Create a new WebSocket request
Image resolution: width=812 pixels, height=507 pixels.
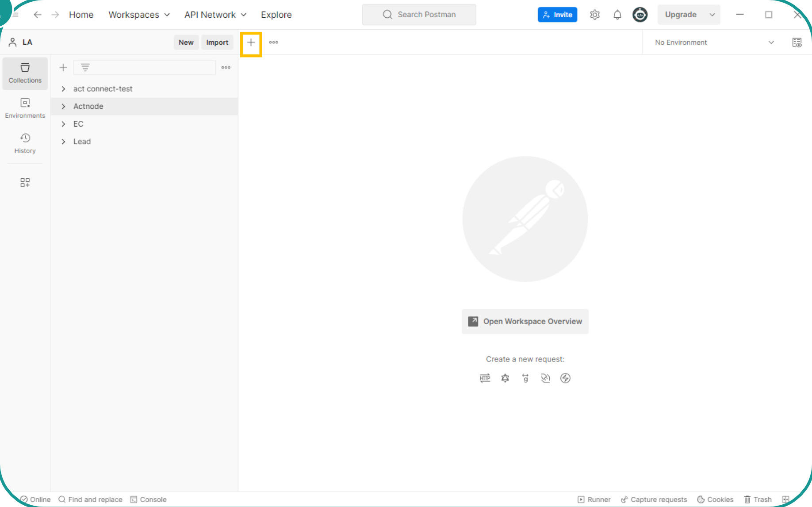[x=545, y=378]
